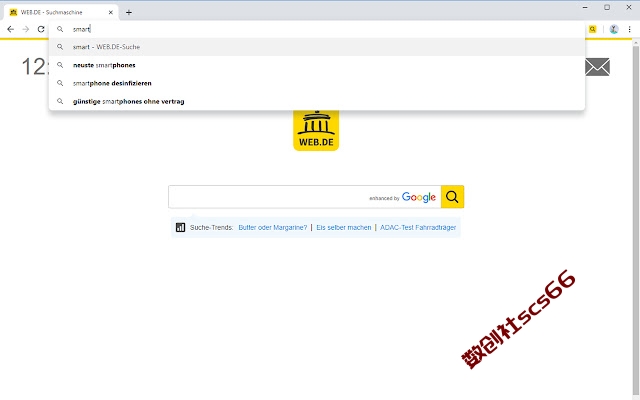This screenshot has height=400, width=640.
Task: Click the Suche-Trends chart icon
Action: coord(180,227)
